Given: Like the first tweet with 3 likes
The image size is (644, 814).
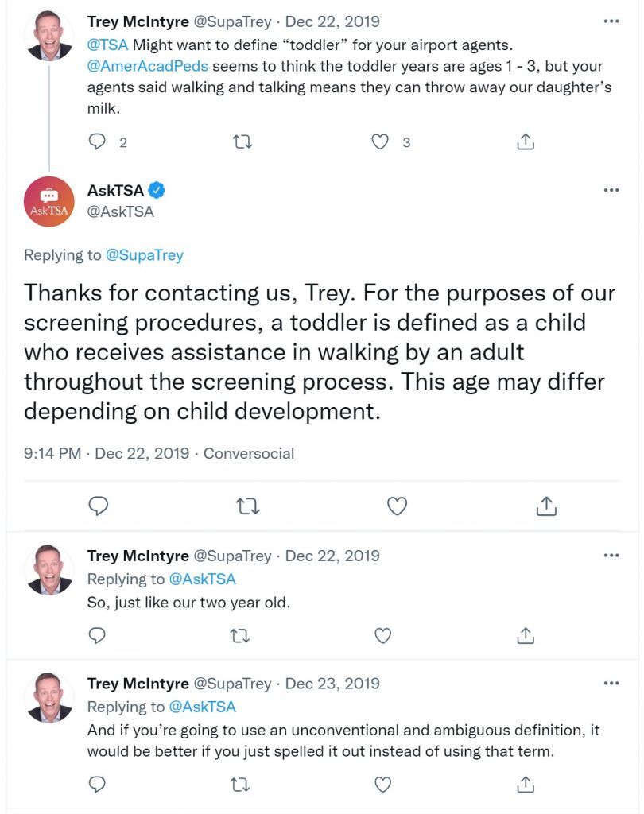Looking at the screenshot, I should click(380, 141).
